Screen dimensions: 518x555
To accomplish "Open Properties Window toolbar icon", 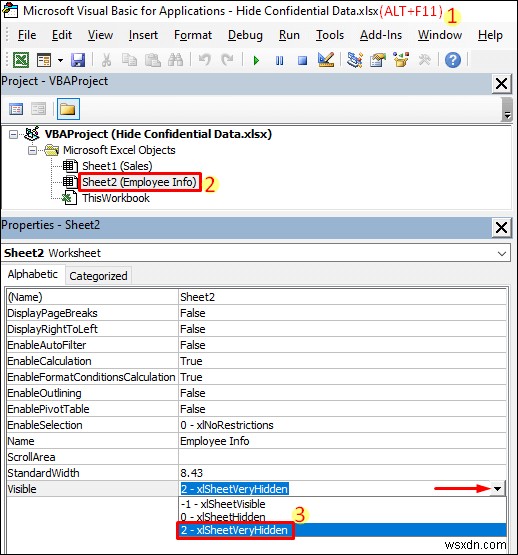I will point(378,60).
